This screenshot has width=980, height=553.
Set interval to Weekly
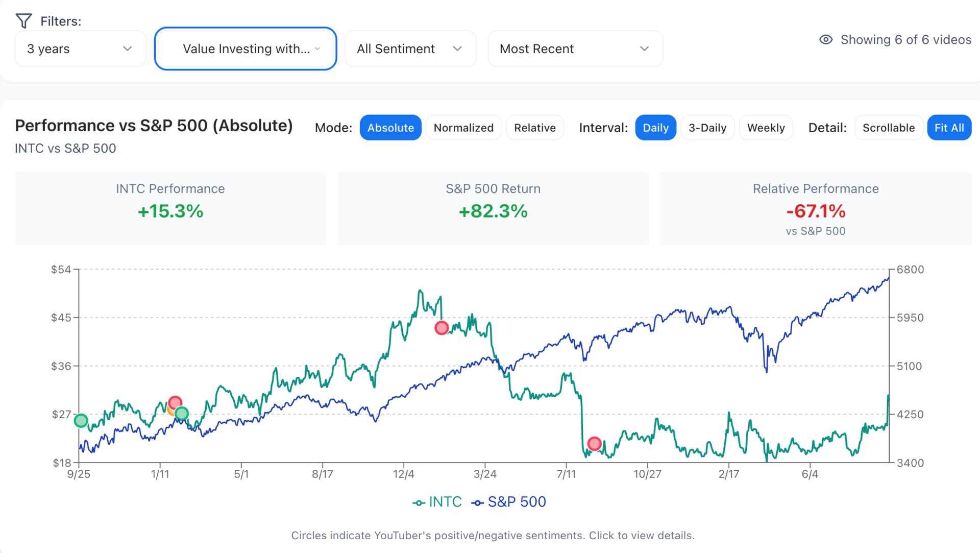(x=766, y=128)
